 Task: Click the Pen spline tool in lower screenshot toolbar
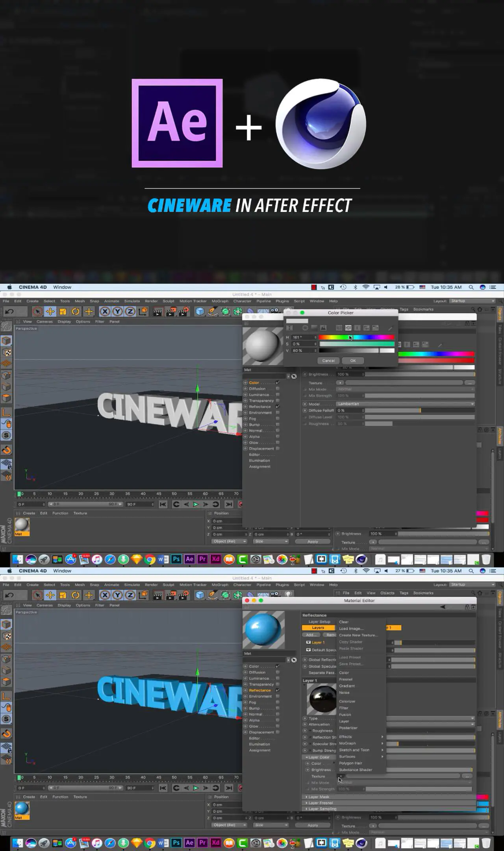(x=213, y=595)
